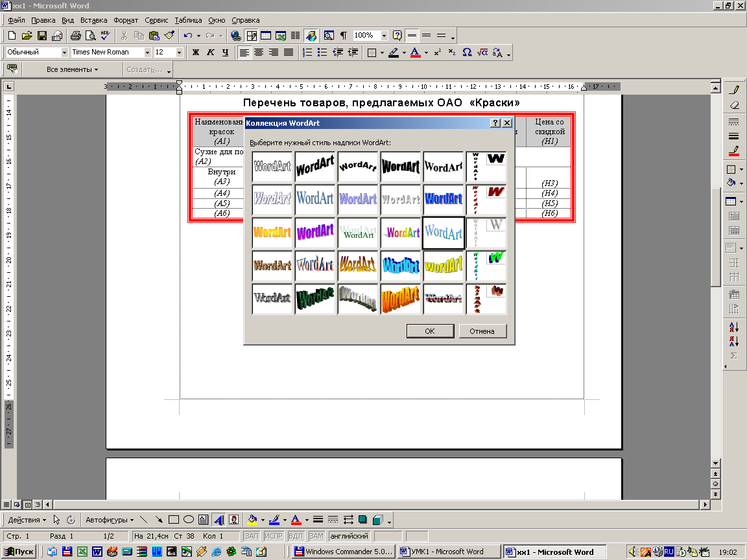Open the Справка menu
This screenshot has height=560, width=747.
pyautogui.click(x=245, y=20)
